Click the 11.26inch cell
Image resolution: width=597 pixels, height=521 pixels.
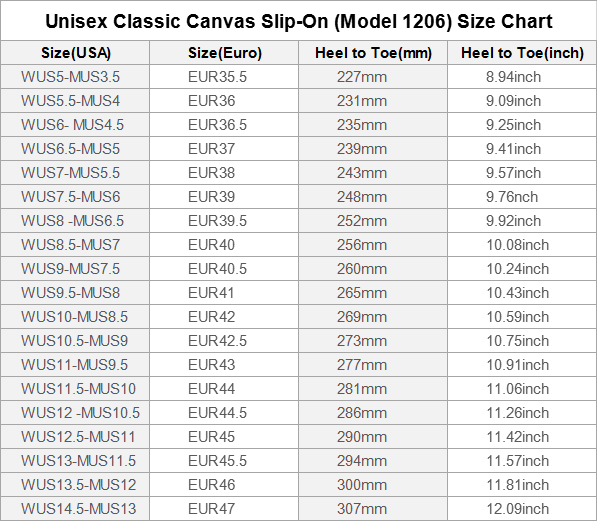(x=522, y=413)
